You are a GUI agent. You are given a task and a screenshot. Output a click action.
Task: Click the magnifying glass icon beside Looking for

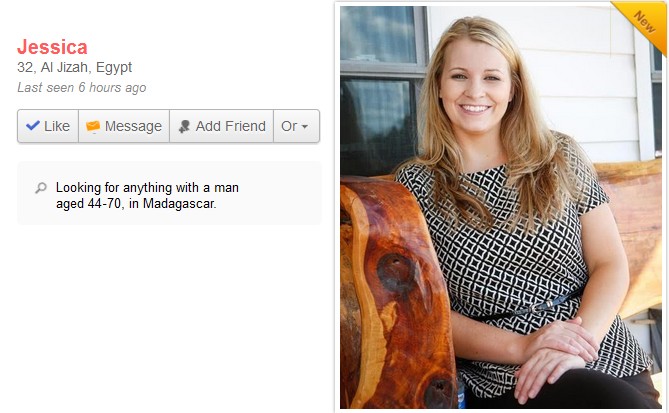[41, 188]
